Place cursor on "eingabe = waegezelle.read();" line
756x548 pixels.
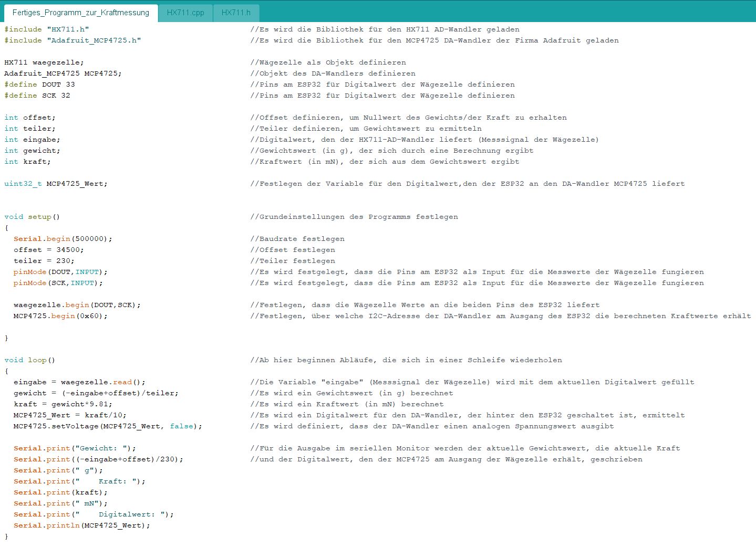click(x=79, y=382)
